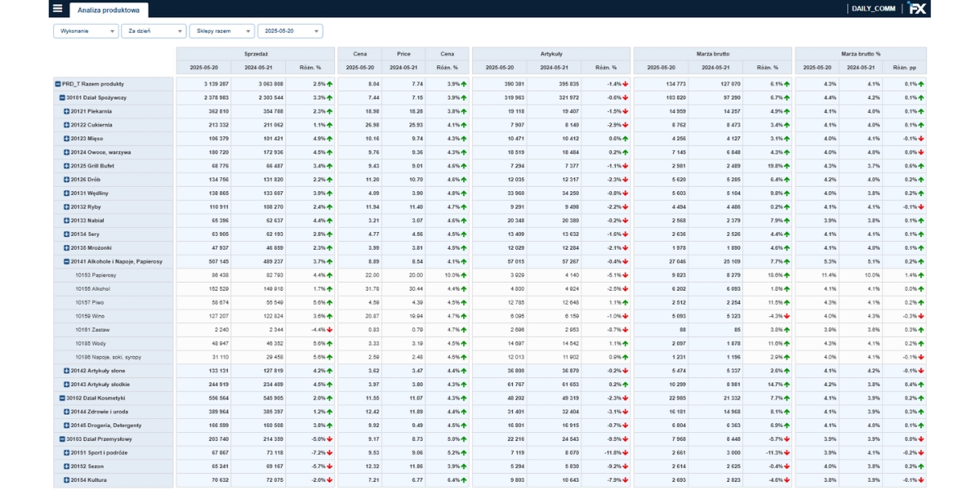Expand the 20151 Sport i podróże row
Viewport: 980px width, 490px height.
point(67,452)
